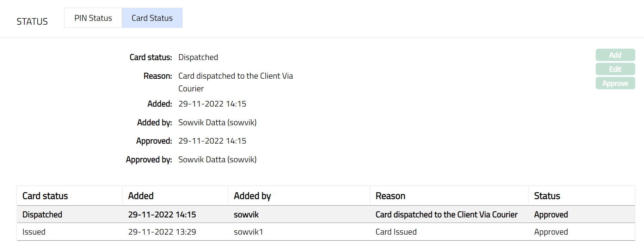Click the STATUS section heading

[32, 22]
